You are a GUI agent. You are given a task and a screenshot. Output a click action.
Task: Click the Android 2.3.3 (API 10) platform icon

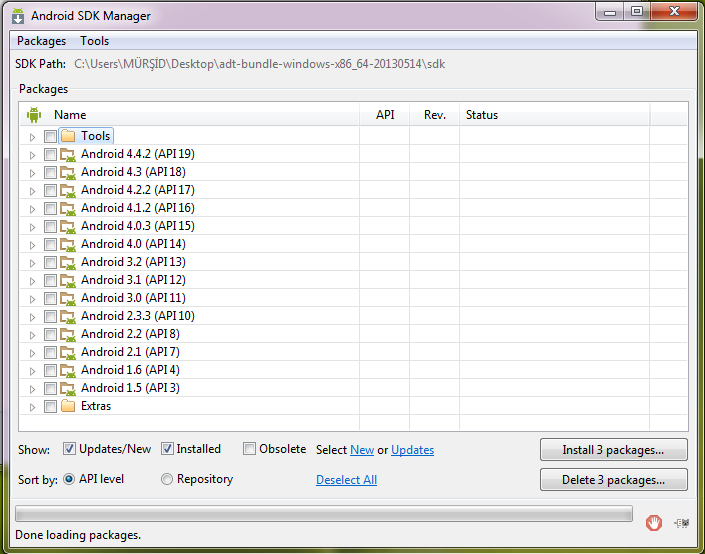68,316
